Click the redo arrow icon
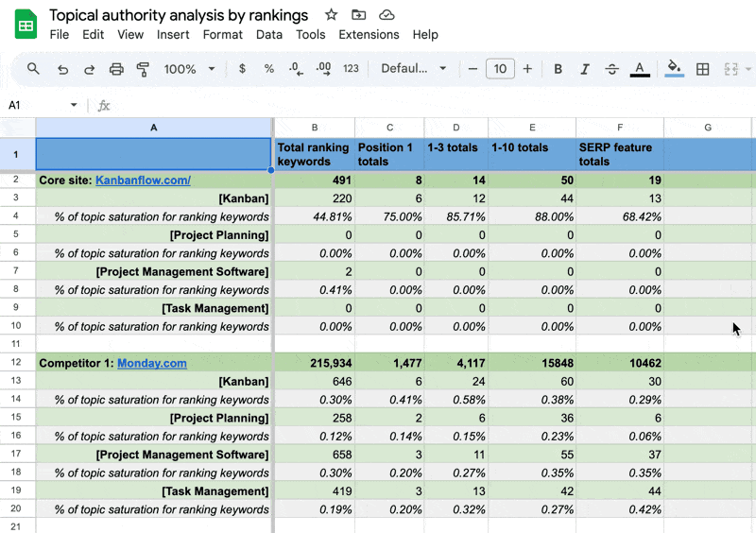 89,69
